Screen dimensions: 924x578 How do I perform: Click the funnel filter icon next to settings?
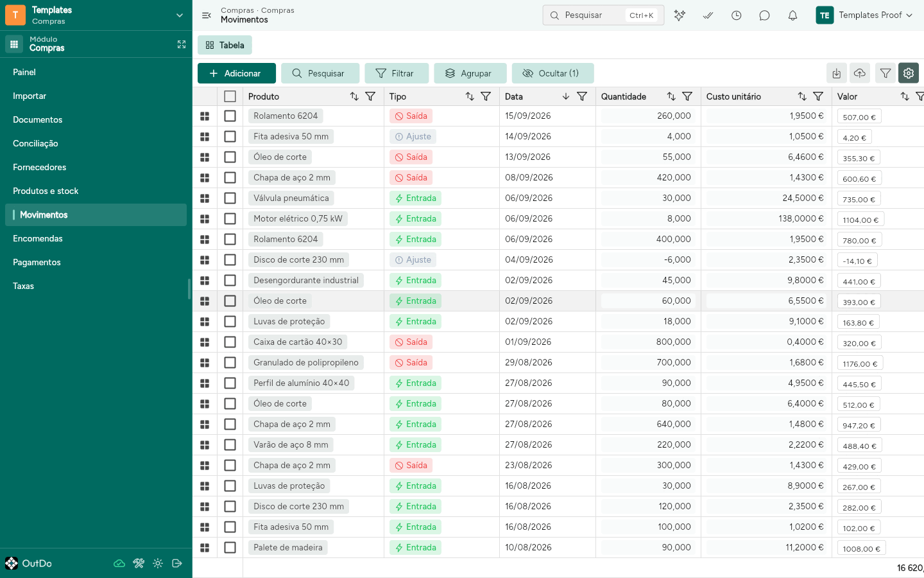[886, 73]
